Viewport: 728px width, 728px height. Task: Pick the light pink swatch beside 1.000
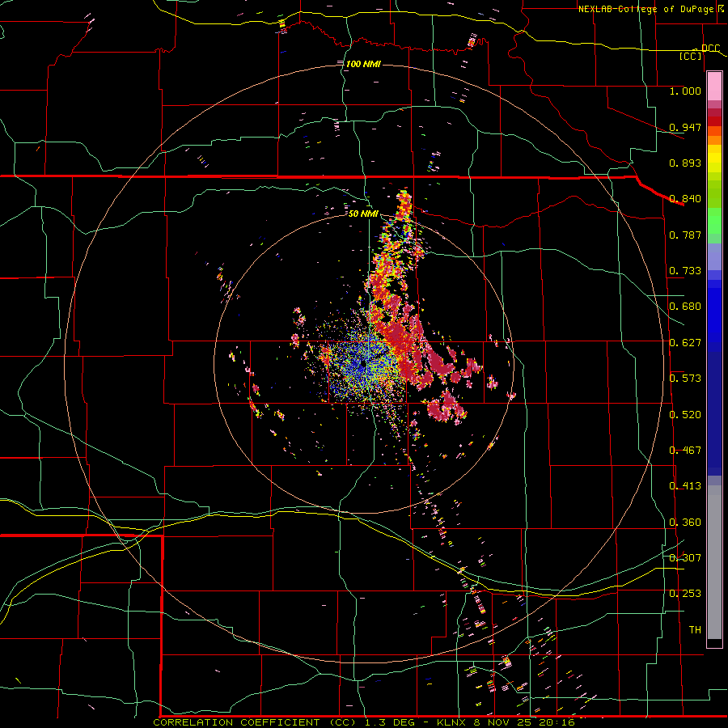(714, 87)
